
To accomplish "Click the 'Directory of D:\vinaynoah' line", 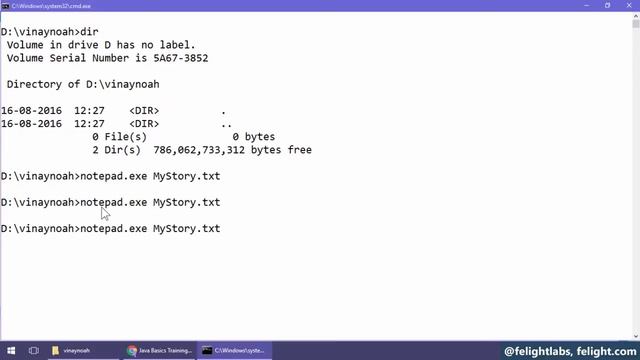I will (x=83, y=84).
